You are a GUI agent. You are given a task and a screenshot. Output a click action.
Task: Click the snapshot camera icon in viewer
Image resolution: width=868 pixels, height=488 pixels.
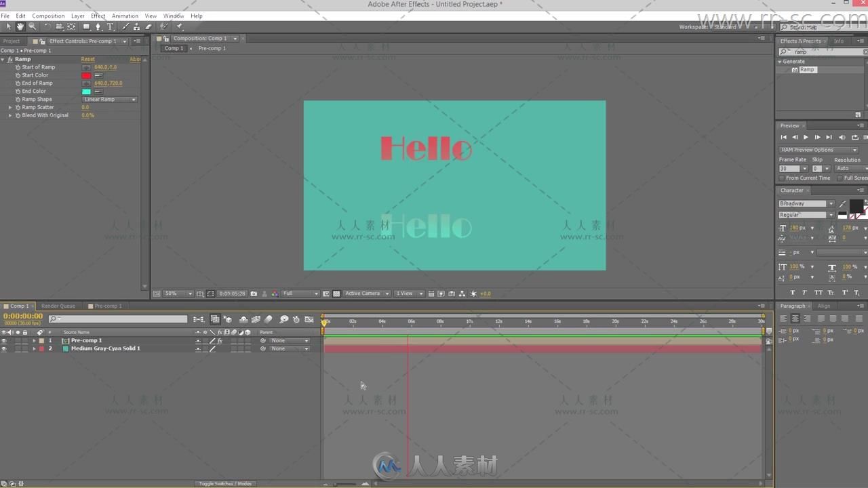254,293
